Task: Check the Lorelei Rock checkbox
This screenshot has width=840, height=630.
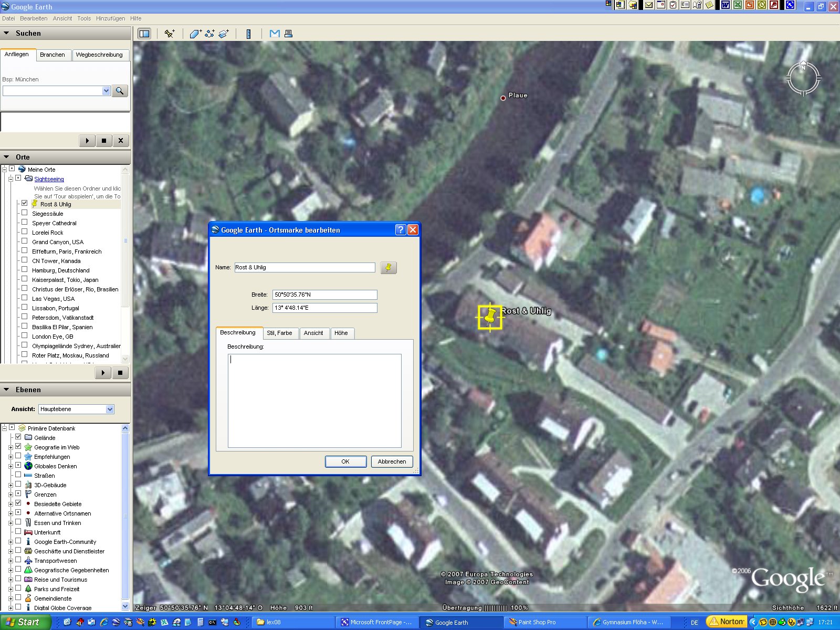Action: tap(24, 232)
